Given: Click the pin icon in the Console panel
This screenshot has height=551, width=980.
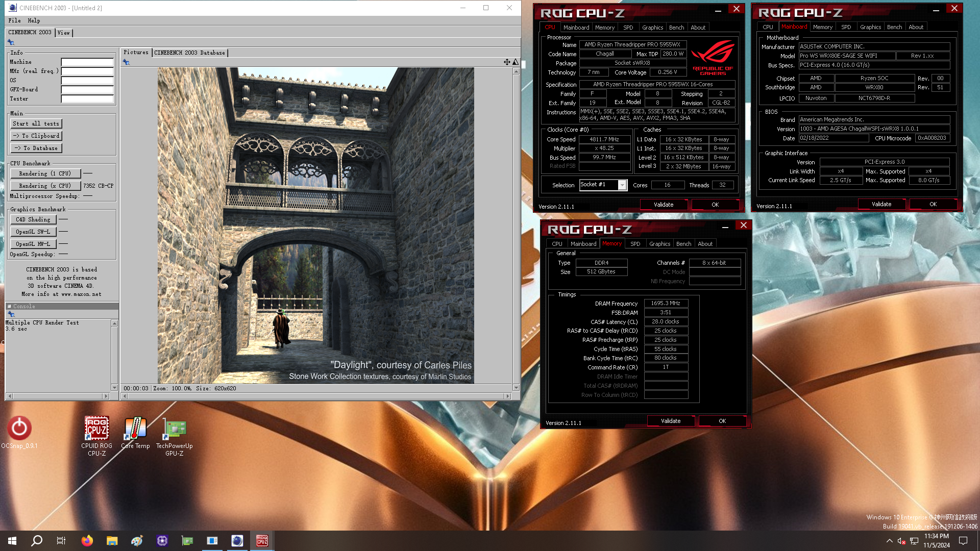Looking at the screenshot, I should point(11,314).
